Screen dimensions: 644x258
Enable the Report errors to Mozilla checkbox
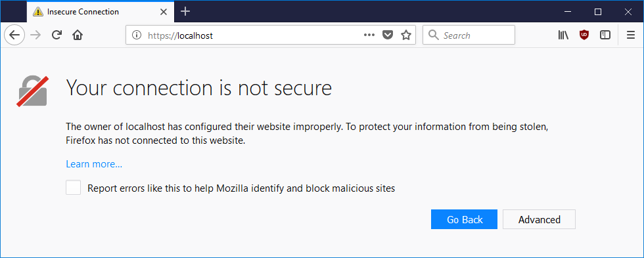click(74, 188)
